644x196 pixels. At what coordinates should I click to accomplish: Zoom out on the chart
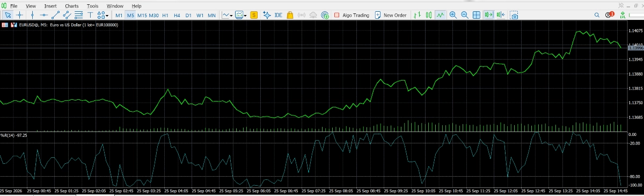[465, 15]
